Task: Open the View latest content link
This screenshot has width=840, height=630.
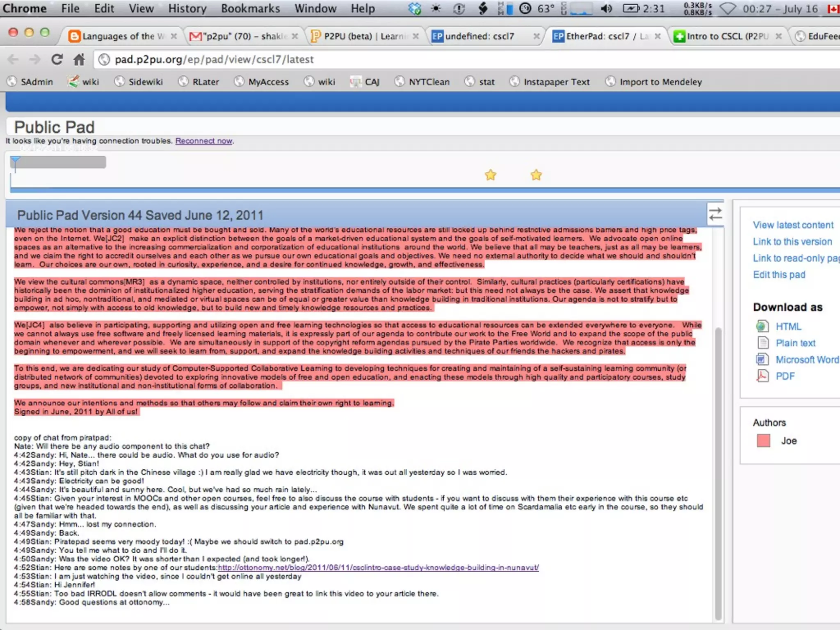Action: [793, 225]
